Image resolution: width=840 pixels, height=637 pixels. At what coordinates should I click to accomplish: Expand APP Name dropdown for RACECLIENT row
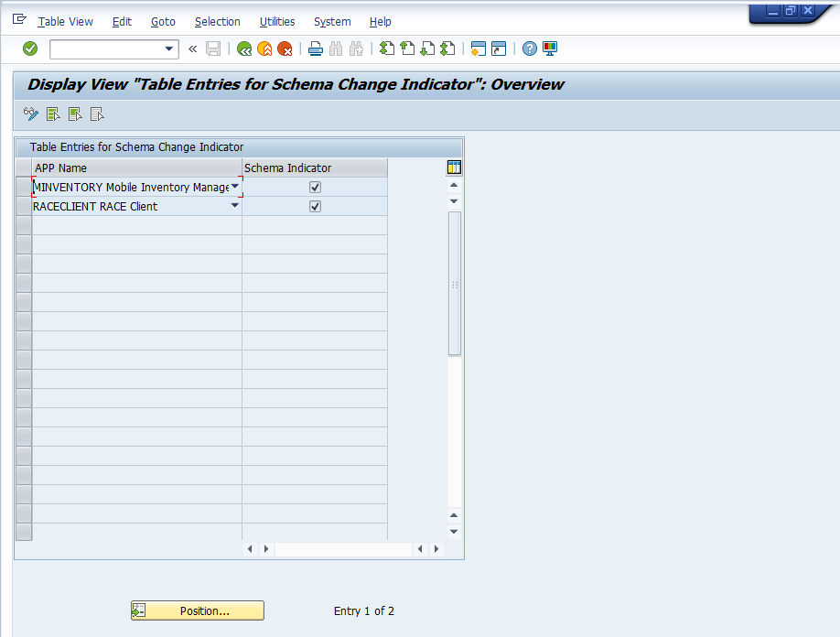[x=235, y=206]
